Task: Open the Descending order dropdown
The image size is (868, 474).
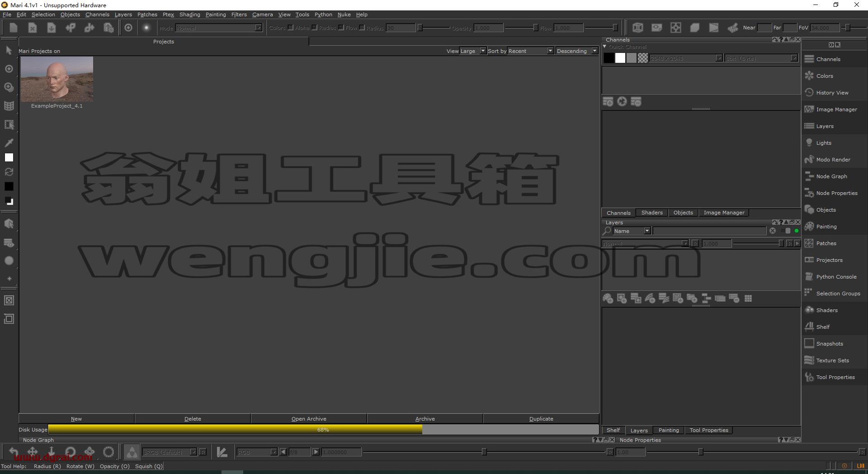Action: (577, 51)
